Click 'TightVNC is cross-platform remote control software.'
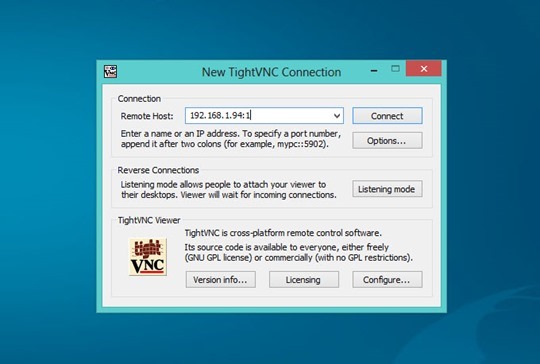The width and height of the screenshot is (540, 364). (283, 233)
